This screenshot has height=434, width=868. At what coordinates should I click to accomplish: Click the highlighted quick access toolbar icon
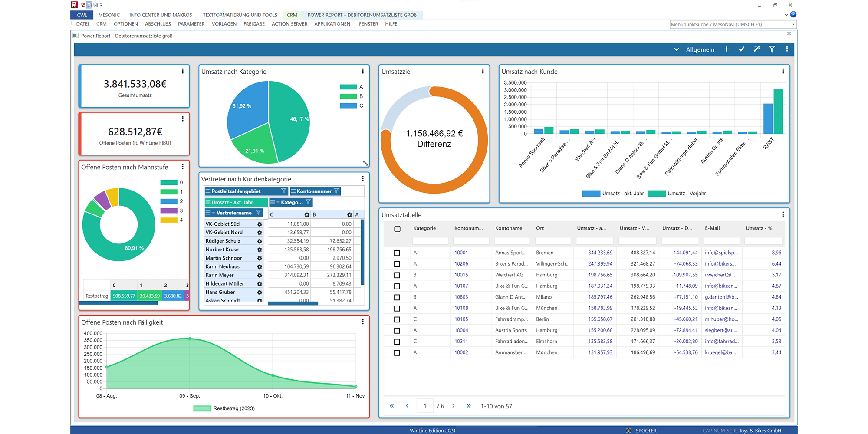coord(89,5)
